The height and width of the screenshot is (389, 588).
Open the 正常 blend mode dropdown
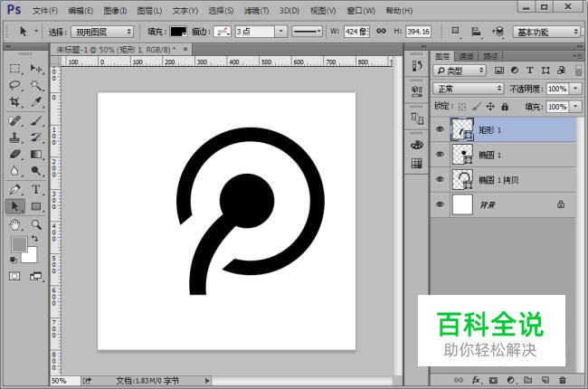(468, 89)
